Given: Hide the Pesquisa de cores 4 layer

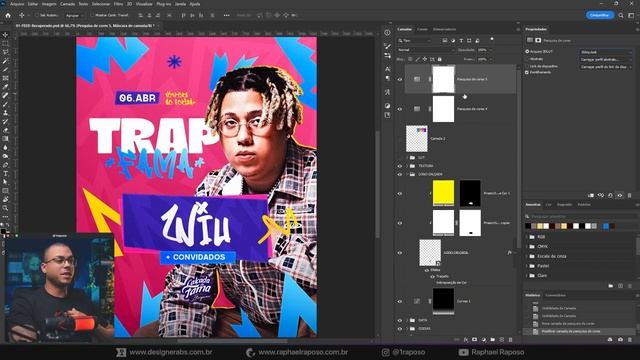Looking at the screenshot, I should coord(400,109).
